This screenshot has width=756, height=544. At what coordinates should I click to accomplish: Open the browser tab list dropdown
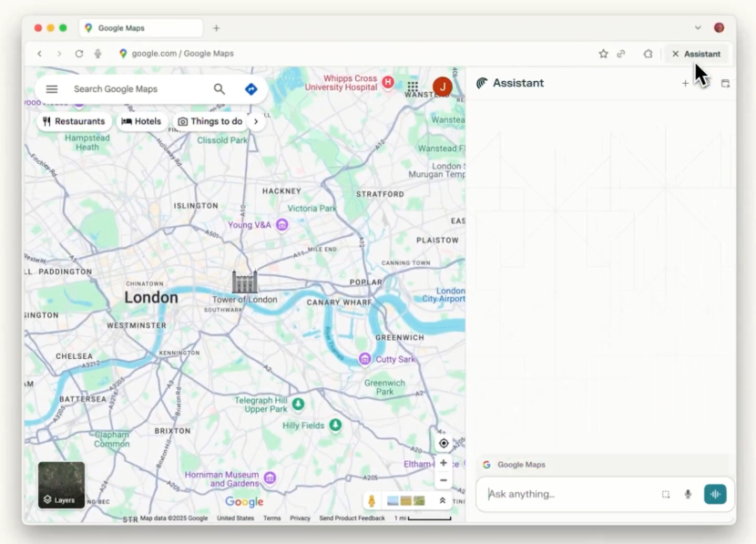click(x=698, y=28)
